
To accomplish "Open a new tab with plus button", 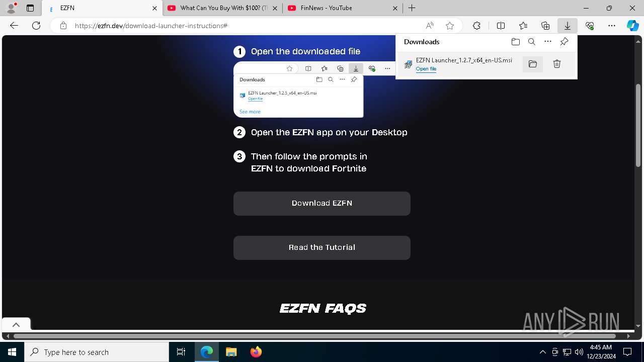I will pyautogui.click(x=412, y=8).
